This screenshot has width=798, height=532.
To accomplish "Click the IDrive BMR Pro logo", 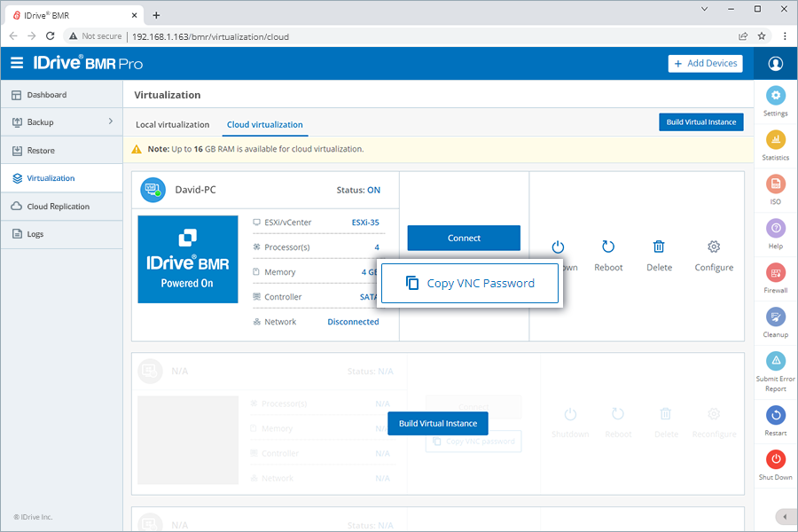I will click(x=88, y=63).
